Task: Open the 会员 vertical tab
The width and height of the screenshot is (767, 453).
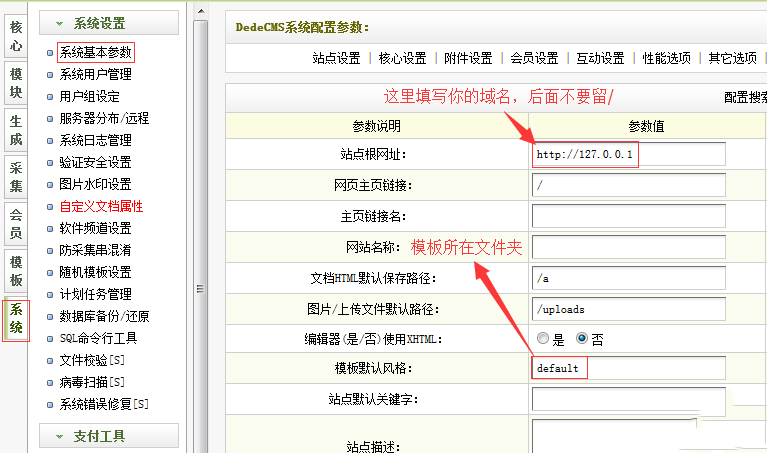Action: click(16, 225)
